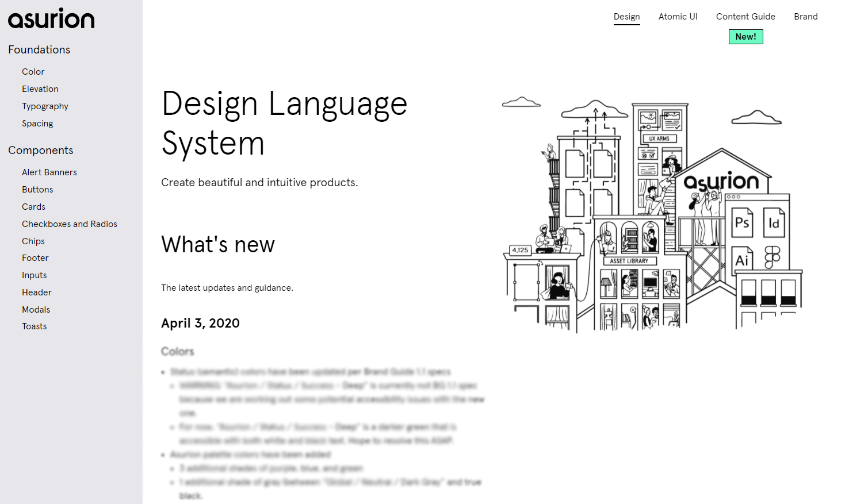Click the 4,125 label in illustration
Viewport: 849px width, 504px height.
(x=520, y=250)
